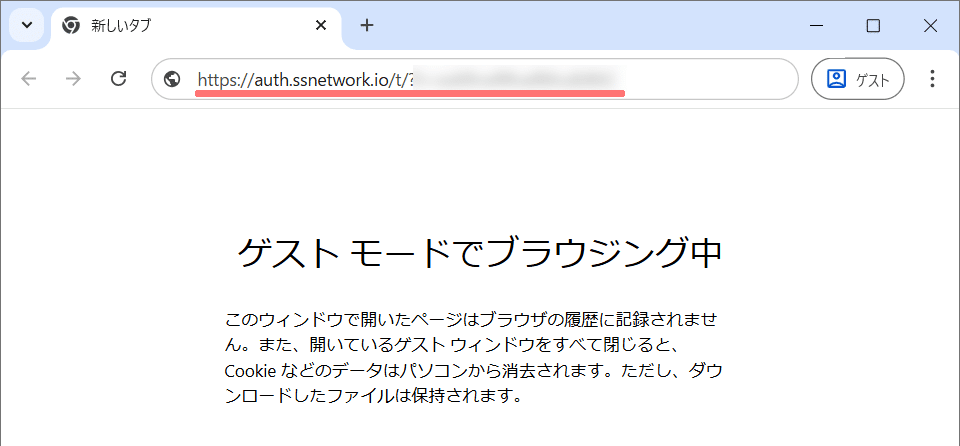Reload the current page

click(118, 79)
